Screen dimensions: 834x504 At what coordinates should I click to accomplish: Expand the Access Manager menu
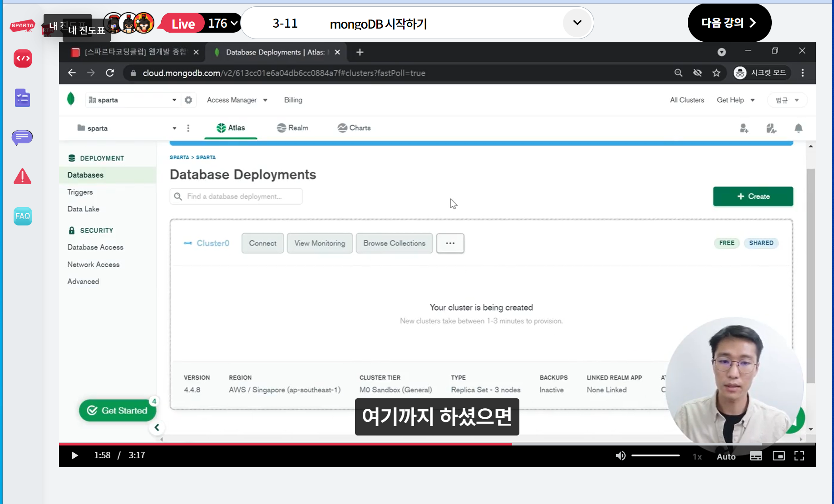237,100
